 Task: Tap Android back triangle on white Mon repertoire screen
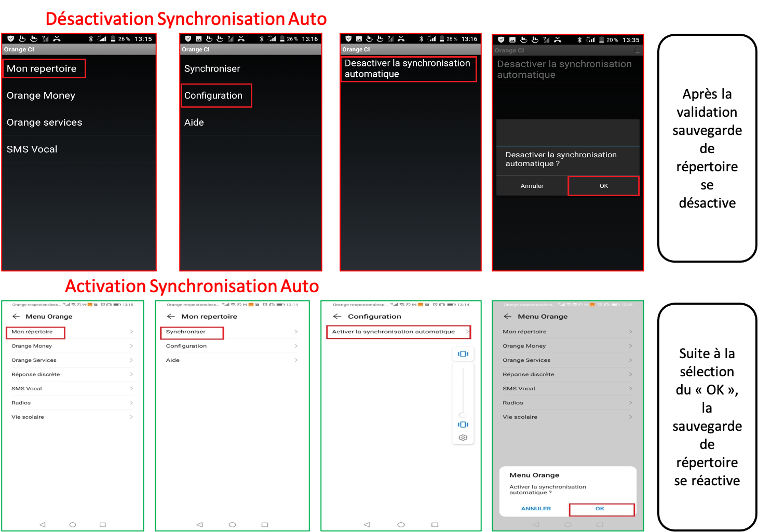[x=199, y=525]
